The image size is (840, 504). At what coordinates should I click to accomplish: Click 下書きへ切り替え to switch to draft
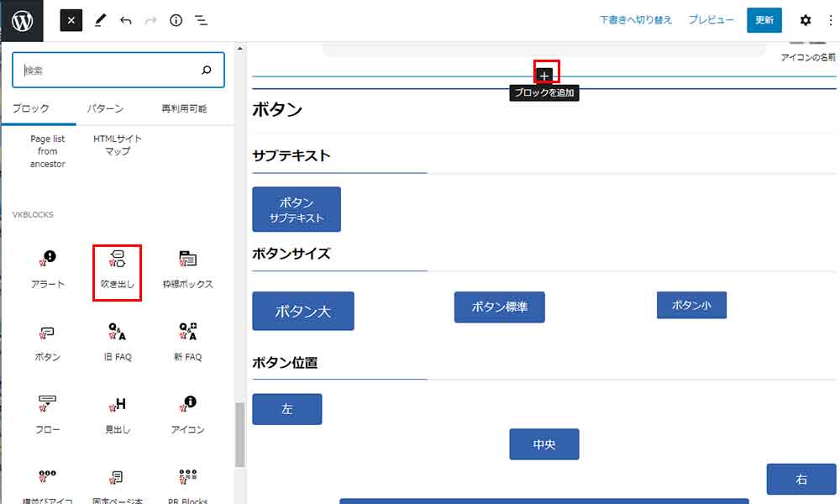point(636,20)
